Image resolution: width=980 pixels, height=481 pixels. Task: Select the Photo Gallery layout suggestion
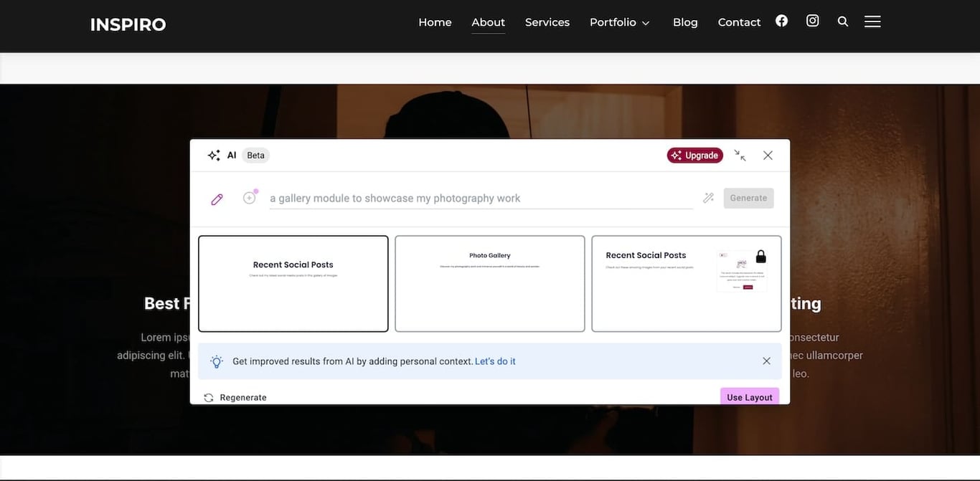point(489,283)
